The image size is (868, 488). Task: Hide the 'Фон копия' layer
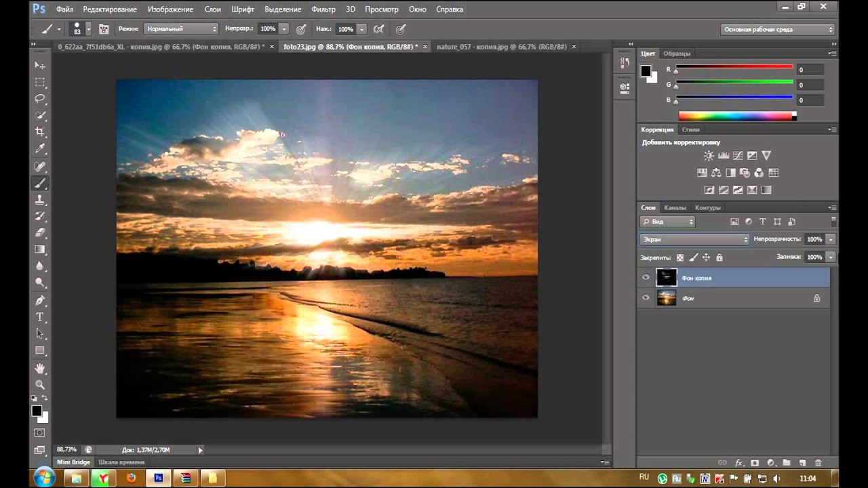(646, 277)
